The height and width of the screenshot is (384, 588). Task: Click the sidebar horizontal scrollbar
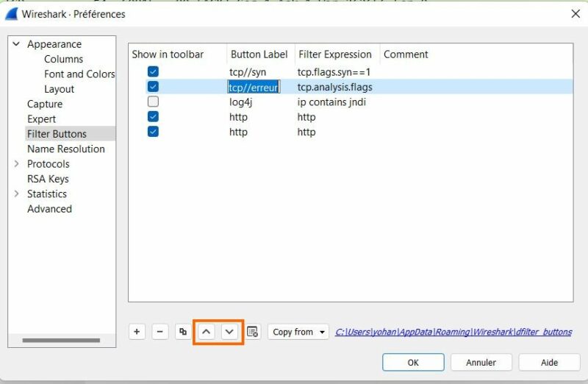pos(61,341)
